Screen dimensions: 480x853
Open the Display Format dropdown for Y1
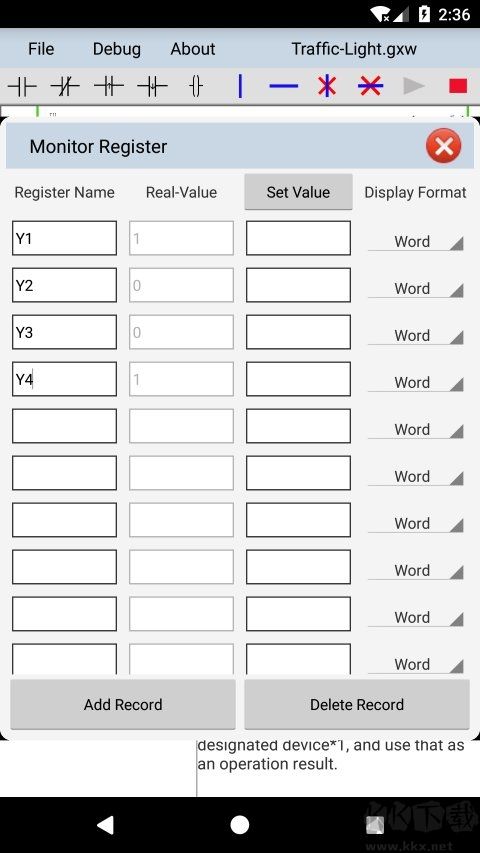416,241
